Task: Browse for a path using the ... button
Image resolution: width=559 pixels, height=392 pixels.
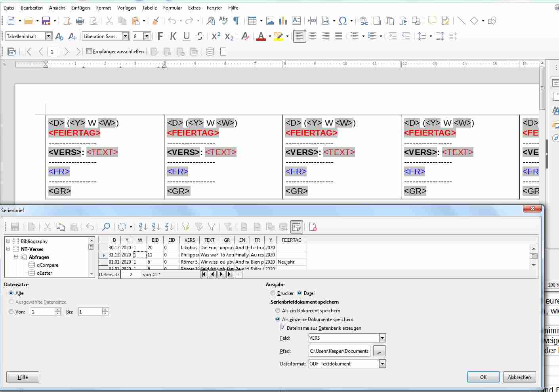Action: tap(379, 351)
